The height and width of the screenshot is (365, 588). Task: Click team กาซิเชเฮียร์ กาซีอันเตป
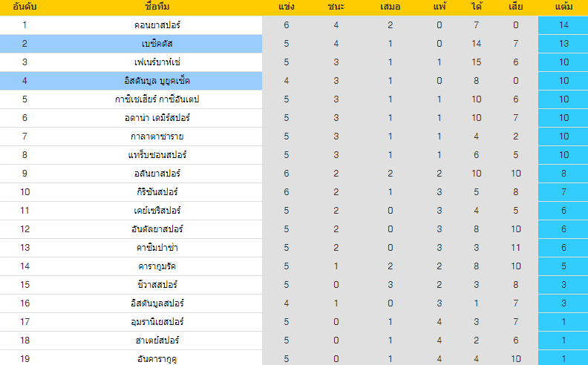tap(157, 99)
